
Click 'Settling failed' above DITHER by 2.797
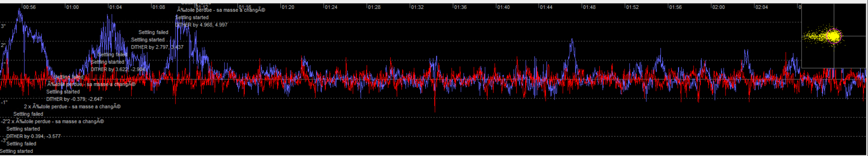coord(153,32)
